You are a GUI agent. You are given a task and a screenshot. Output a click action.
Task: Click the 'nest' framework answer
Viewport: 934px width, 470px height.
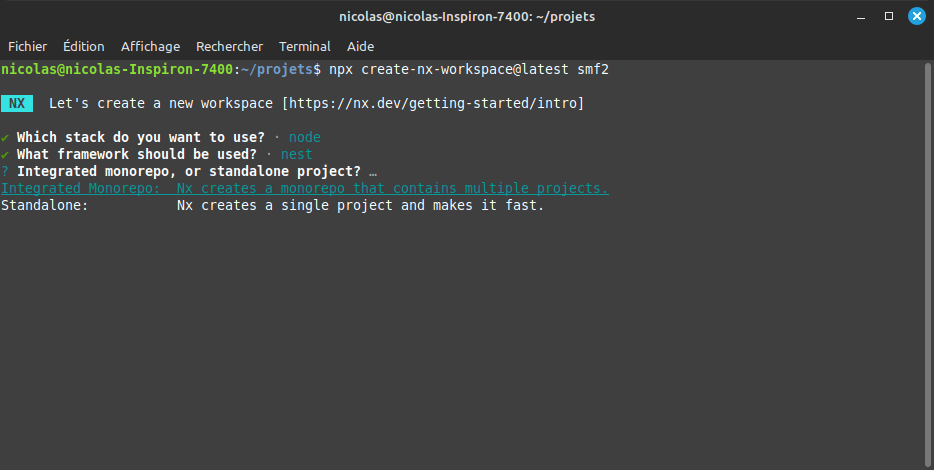click(297, 154)
